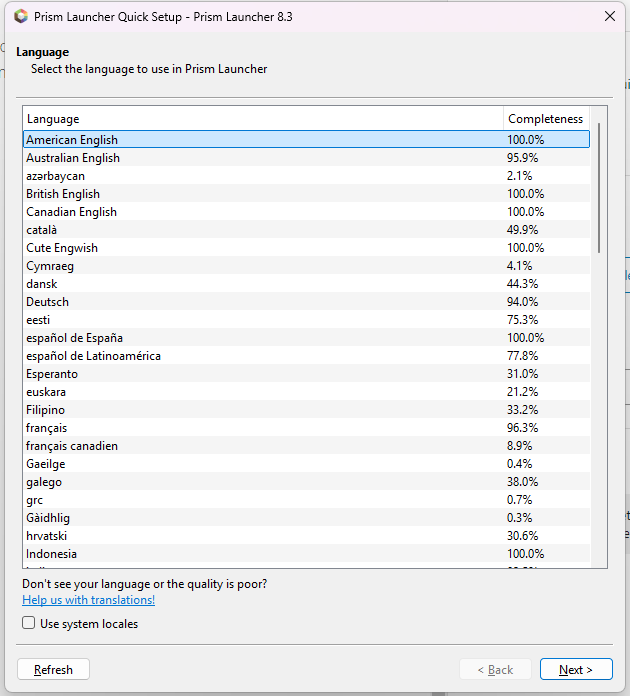630x696 pixels.
Task: Choose français canadien from the list
Action: tap(306, 446)
